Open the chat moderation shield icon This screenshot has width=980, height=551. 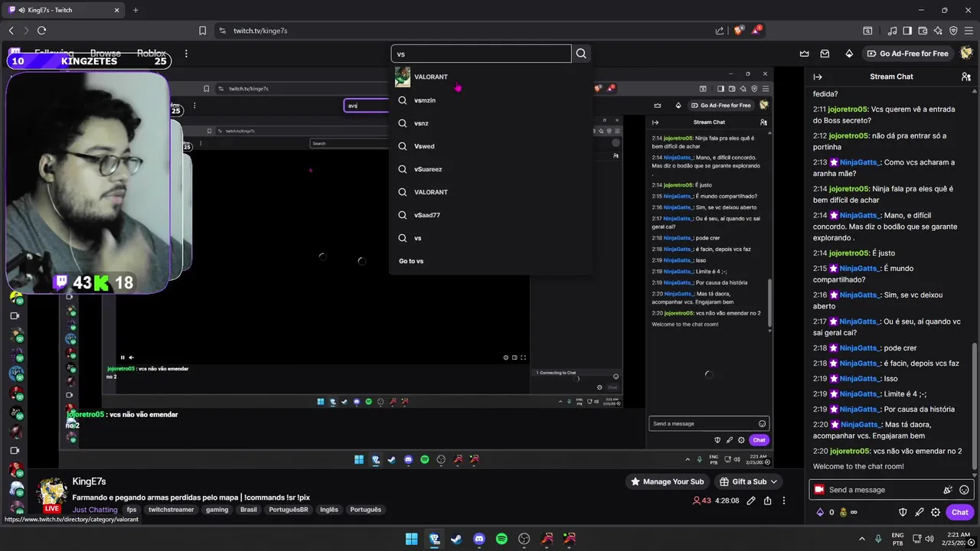[903, 513]
